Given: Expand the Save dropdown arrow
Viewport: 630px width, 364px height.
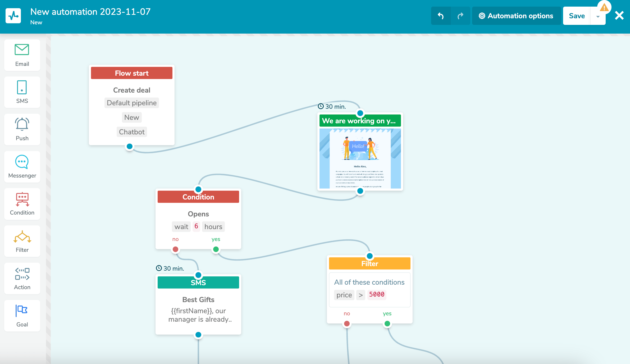Looking at the screenshot, I should tap(598, 16).
